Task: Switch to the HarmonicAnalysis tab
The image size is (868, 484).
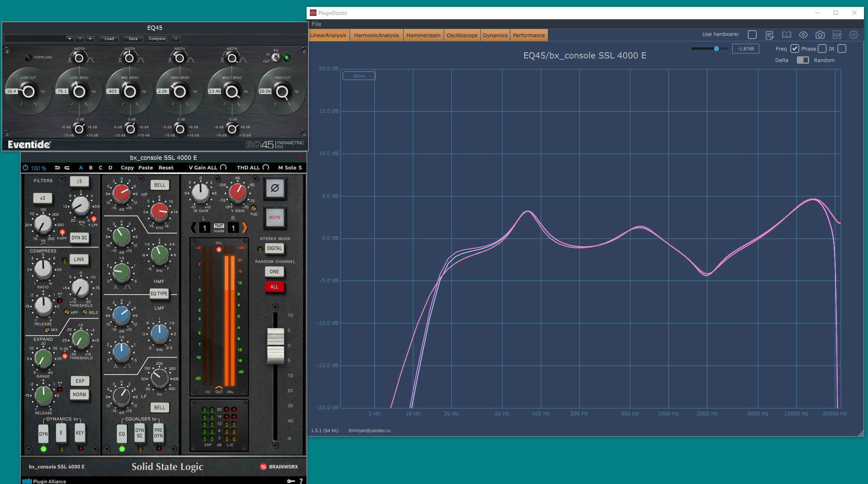Action: click(376, 35)
